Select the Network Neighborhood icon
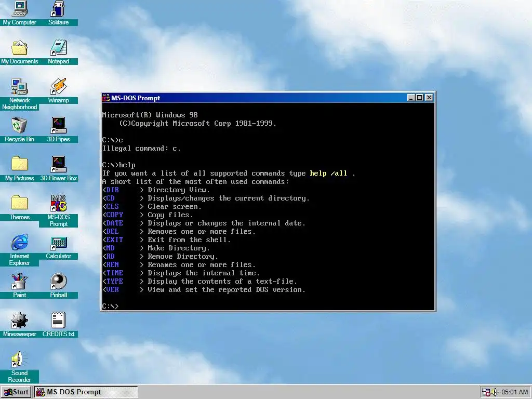The height and width of the screenshot is (399, 532). tap(19, 94)
